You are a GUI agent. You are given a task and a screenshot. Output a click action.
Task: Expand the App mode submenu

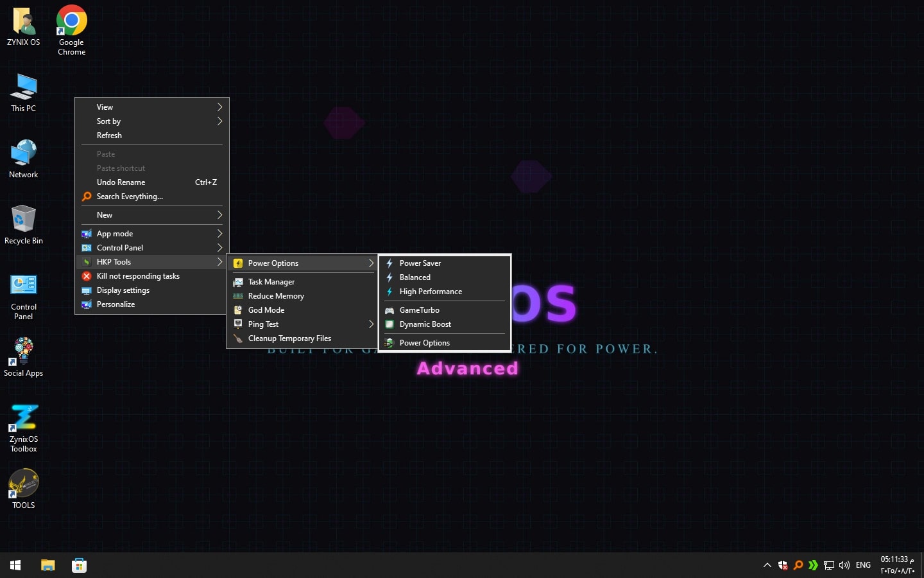click(151, 234)
